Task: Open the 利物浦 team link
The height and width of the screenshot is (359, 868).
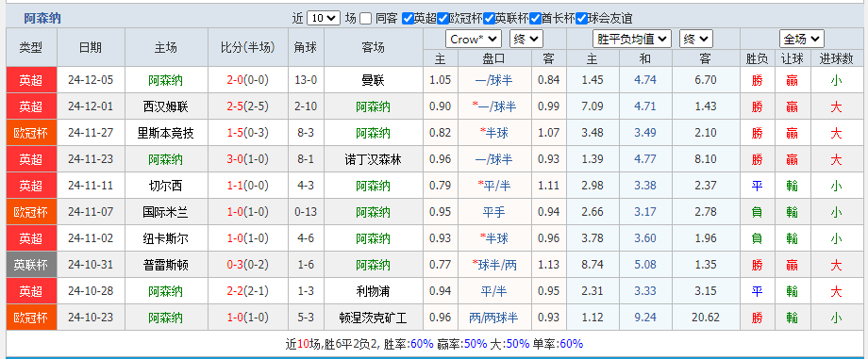Action: [373, 291]
